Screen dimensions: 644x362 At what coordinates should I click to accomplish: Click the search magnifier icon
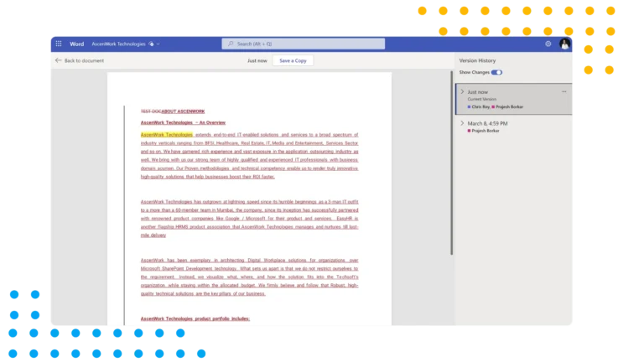click(x=231, y=44)
